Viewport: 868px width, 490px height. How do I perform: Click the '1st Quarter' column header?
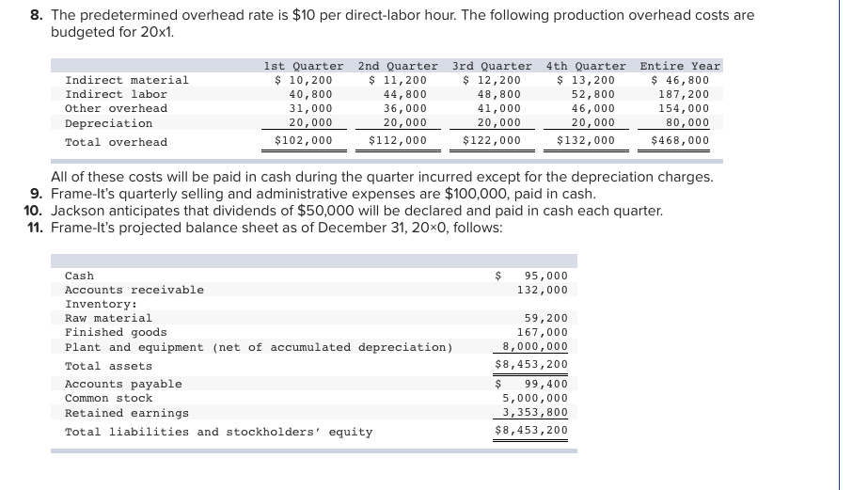[304, 66]
